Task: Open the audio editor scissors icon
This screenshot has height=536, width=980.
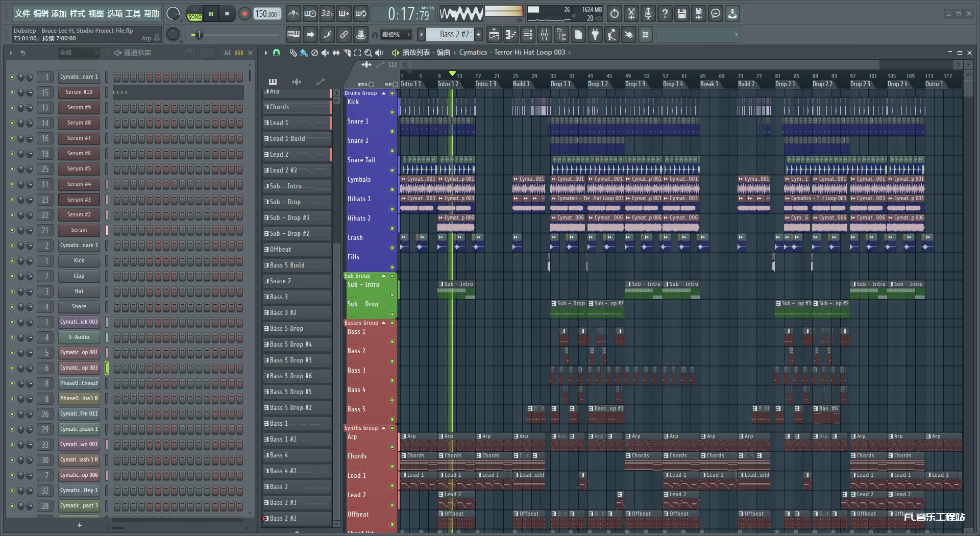Action: [631, 14]
